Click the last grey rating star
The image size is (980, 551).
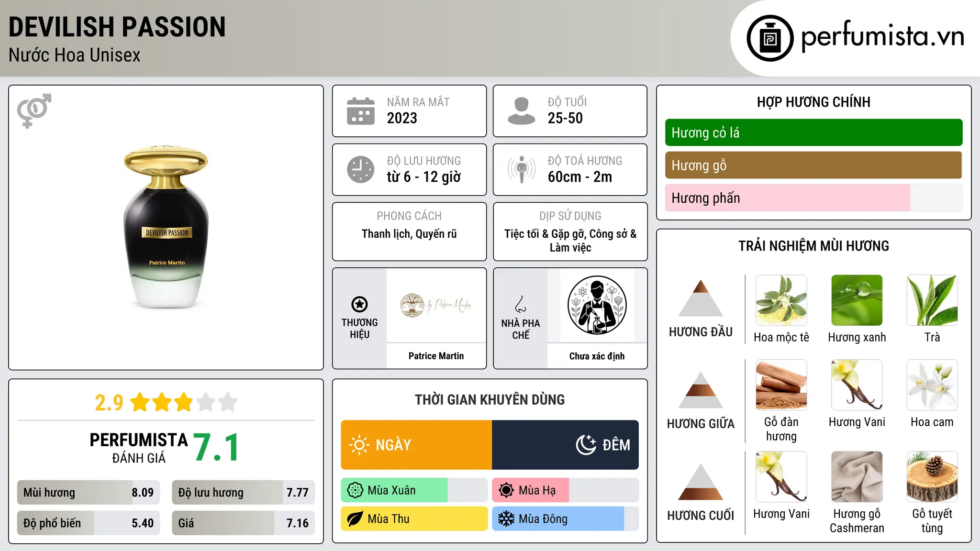click(228, 402)
